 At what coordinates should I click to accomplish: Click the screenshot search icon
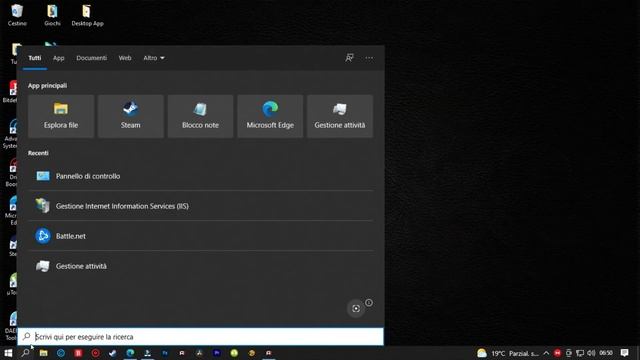point(356,309)
